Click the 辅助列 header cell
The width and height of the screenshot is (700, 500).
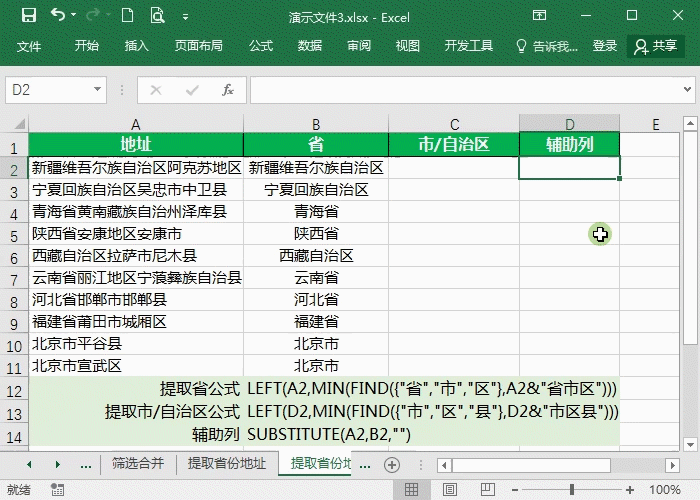coord(569,144)
